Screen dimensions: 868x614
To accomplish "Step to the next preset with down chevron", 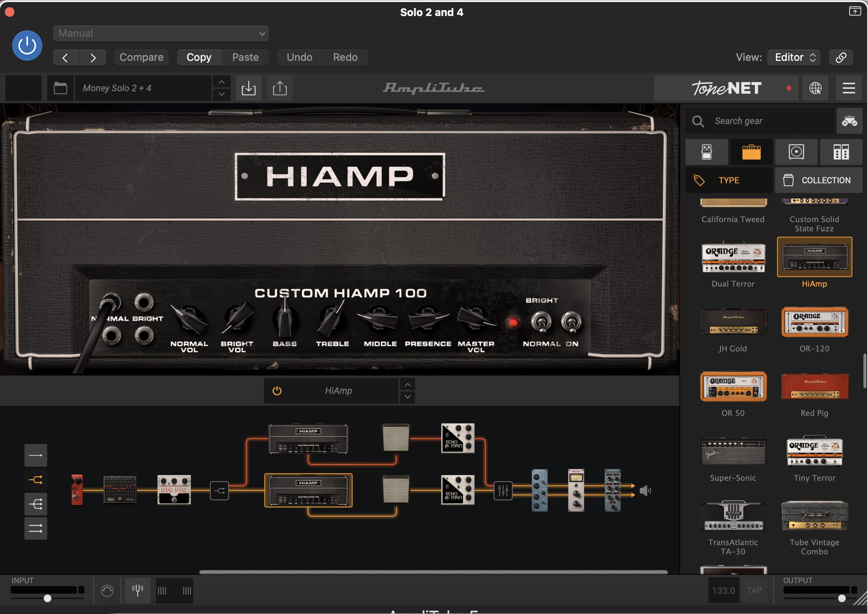I will pyautogui.click(x=221, y=94).
